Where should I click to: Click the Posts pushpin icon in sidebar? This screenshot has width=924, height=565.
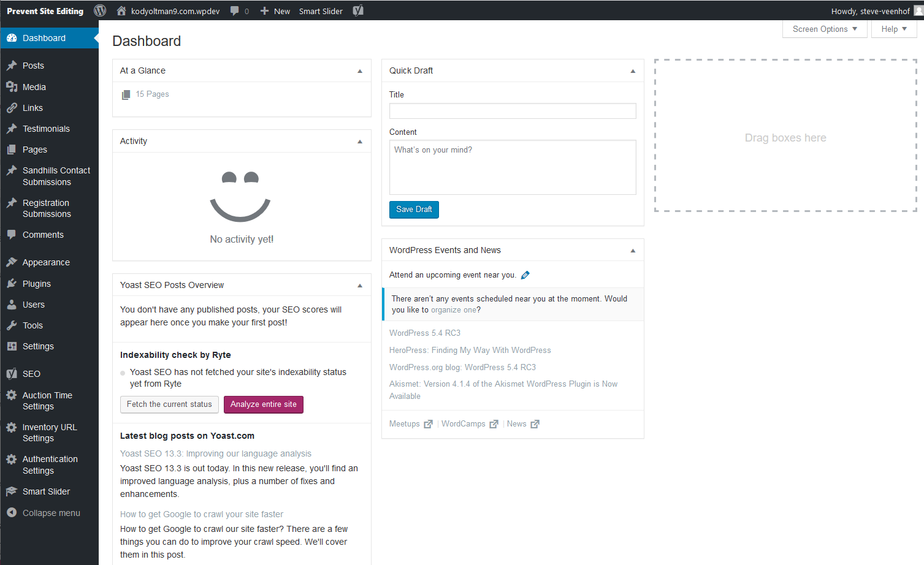tap(12, 66)
